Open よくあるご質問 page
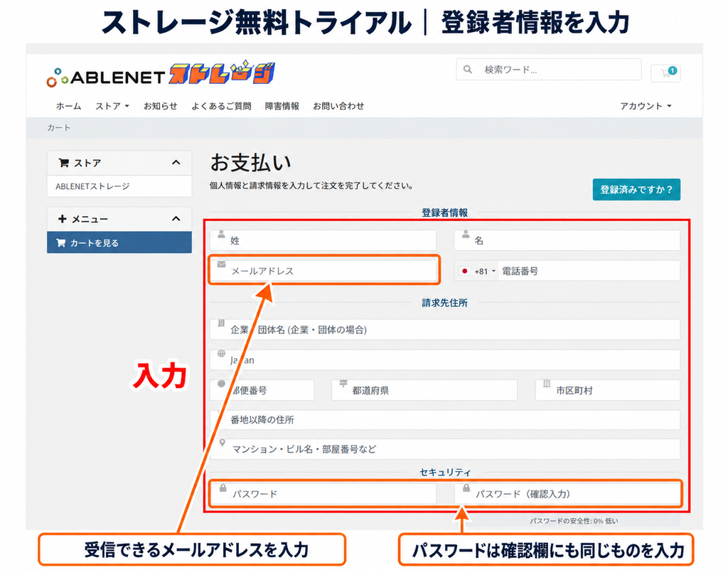This screenshot has width=728, height=570. point(221,107)
